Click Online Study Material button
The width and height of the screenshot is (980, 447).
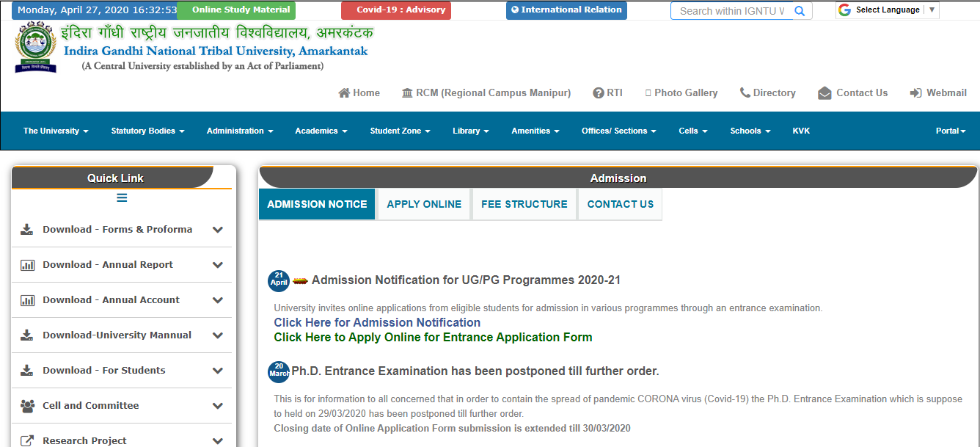click(236, 10)
